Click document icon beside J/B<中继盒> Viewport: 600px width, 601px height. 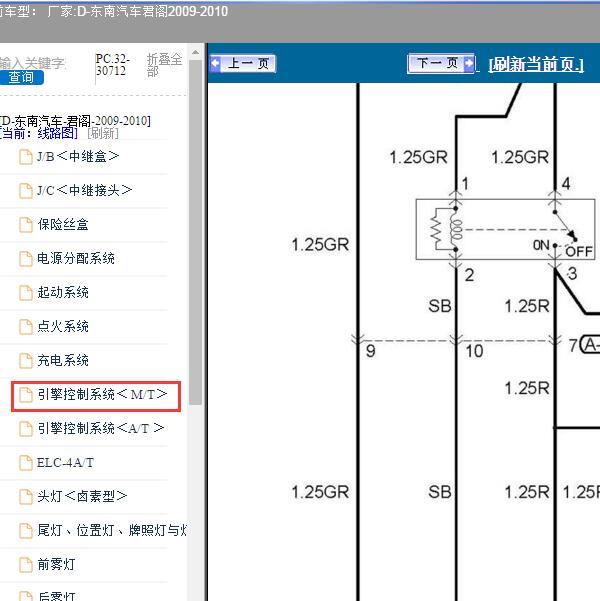[26, 157]
